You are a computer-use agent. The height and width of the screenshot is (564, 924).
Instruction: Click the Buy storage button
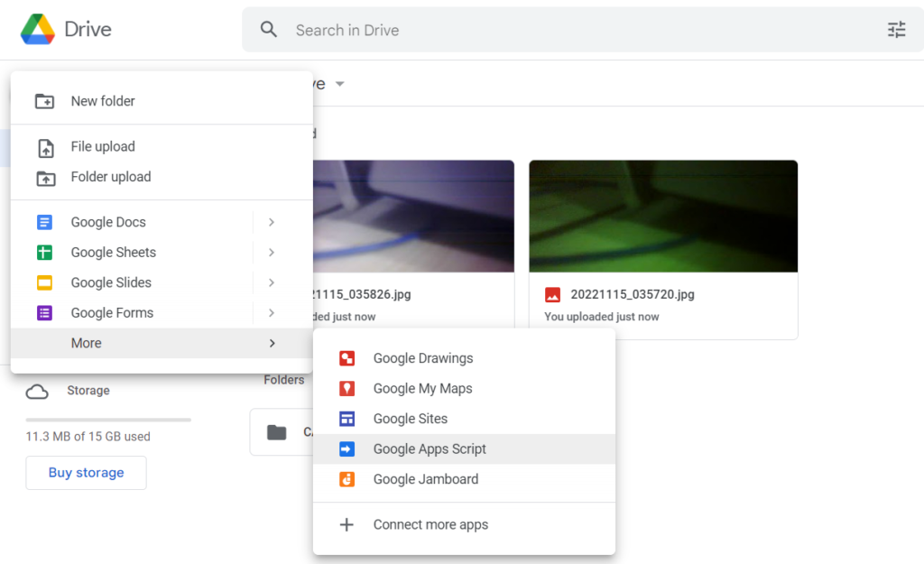(x=86, y=473)
